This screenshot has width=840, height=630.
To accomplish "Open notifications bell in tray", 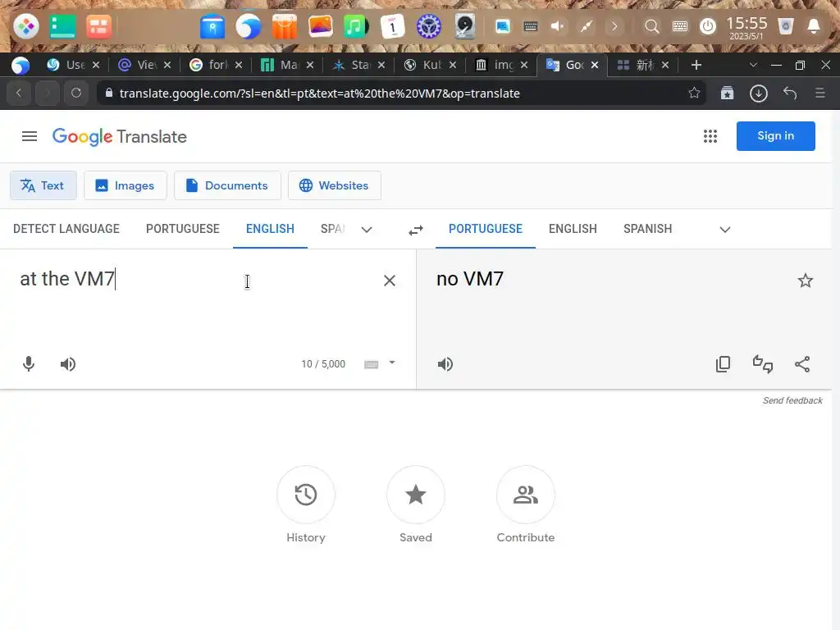I will [814, 26].
